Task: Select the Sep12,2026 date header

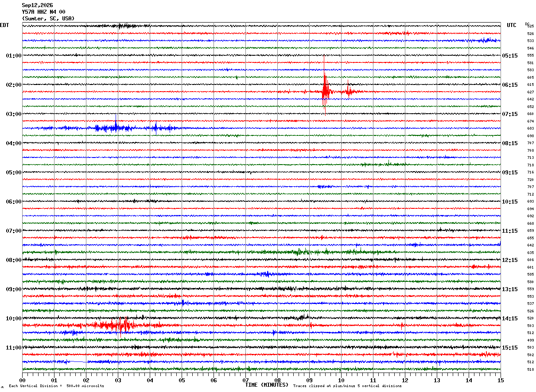Action: 37,5
